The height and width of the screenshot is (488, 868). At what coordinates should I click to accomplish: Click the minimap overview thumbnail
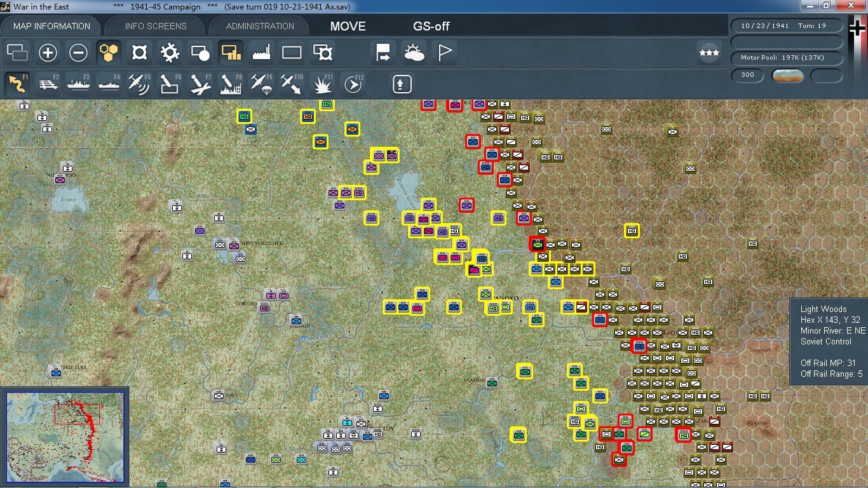click(x=65, y=437)
